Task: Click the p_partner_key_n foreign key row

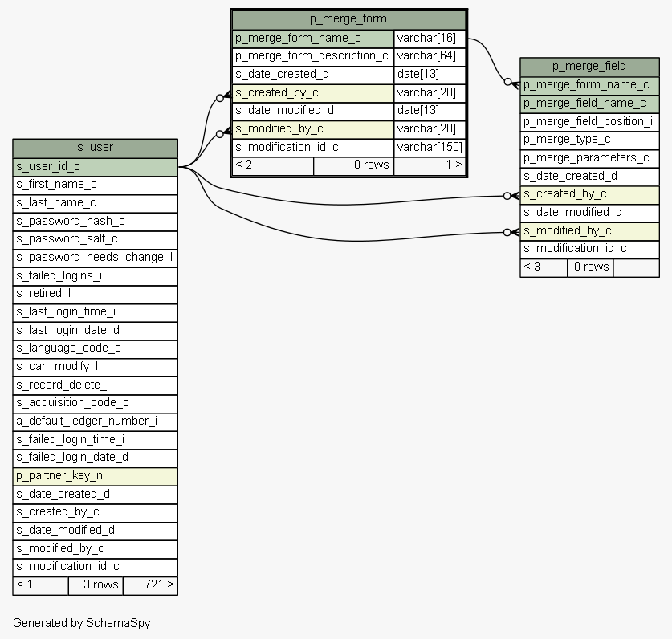Action: coord(95,475)
